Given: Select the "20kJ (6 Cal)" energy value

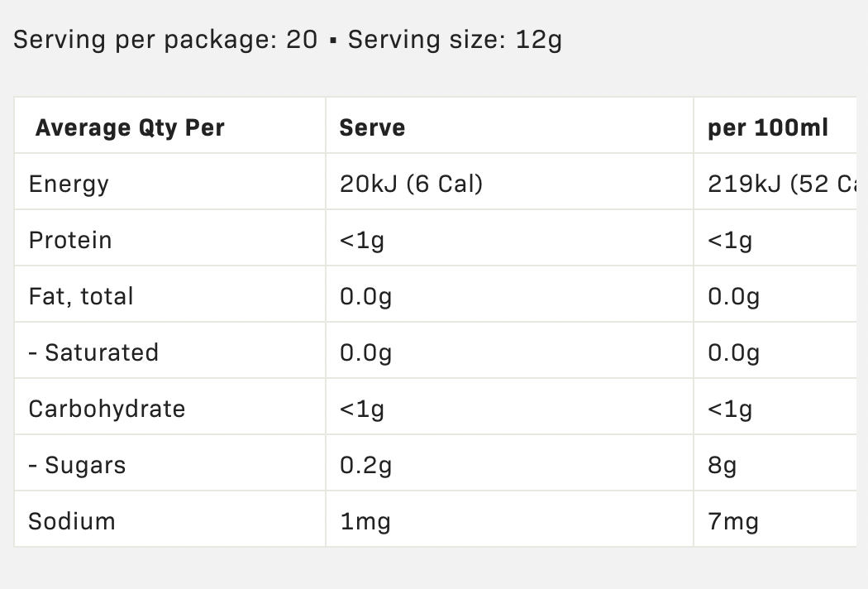Looking at the screenshot, I should pyautogui.click(x=411, y=184).
